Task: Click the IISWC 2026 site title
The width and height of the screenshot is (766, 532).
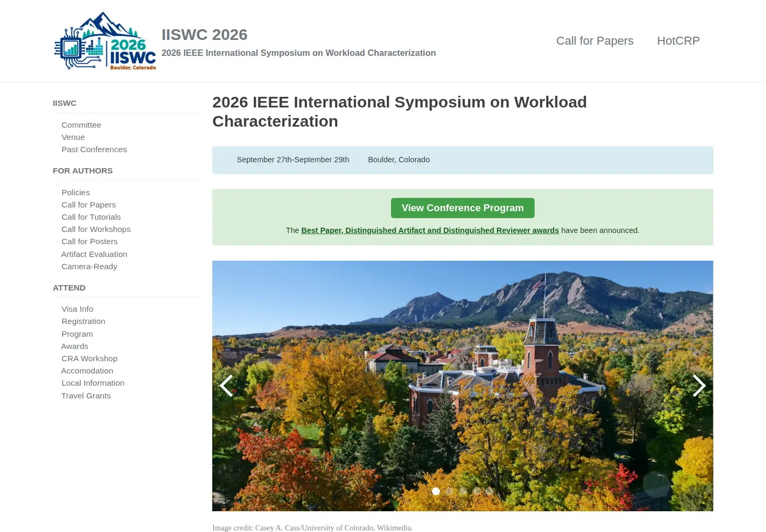Action: tap(204, 35)
